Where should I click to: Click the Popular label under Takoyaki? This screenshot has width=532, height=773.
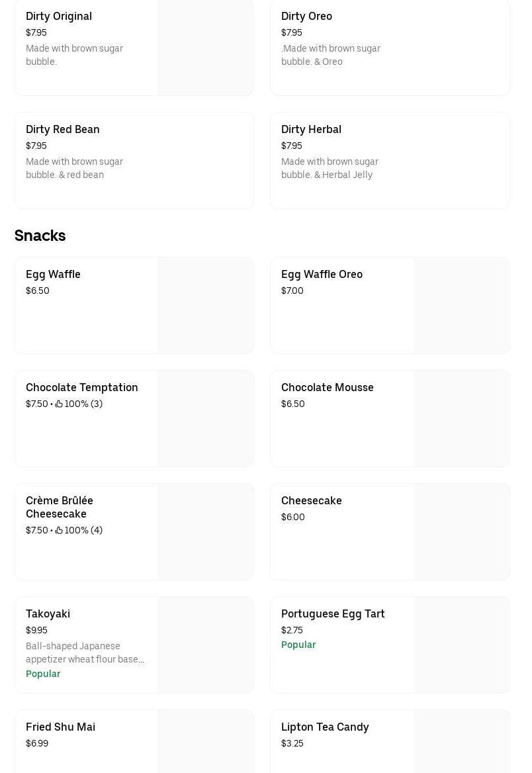coord(43,674)
